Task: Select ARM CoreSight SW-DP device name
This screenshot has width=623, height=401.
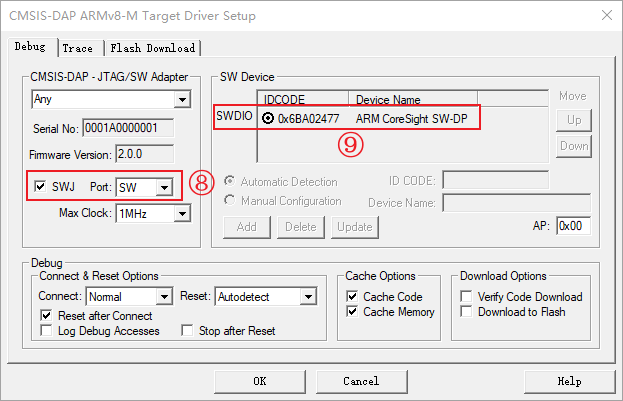Action: 411,118
